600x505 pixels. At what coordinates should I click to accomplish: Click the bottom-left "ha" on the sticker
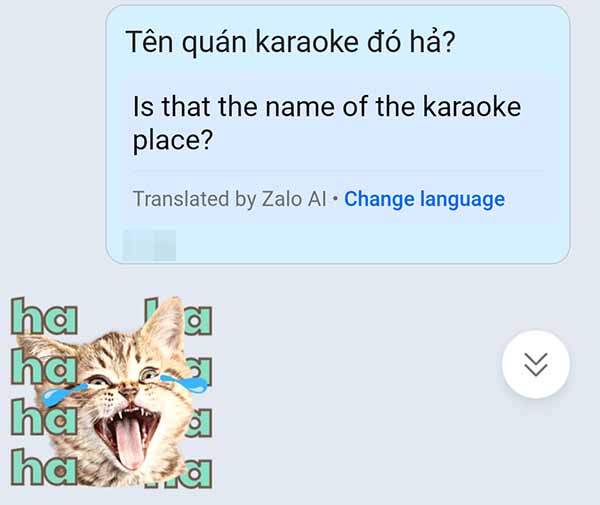pos(43,468)
